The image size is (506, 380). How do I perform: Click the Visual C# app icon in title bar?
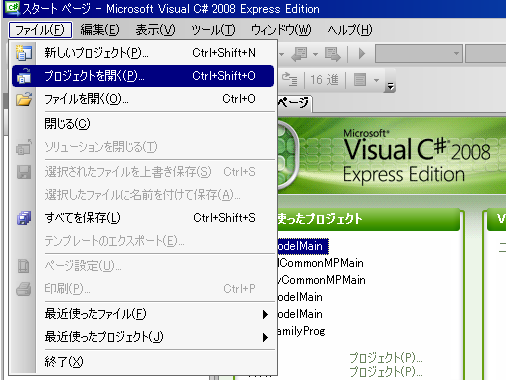(12, 7)
